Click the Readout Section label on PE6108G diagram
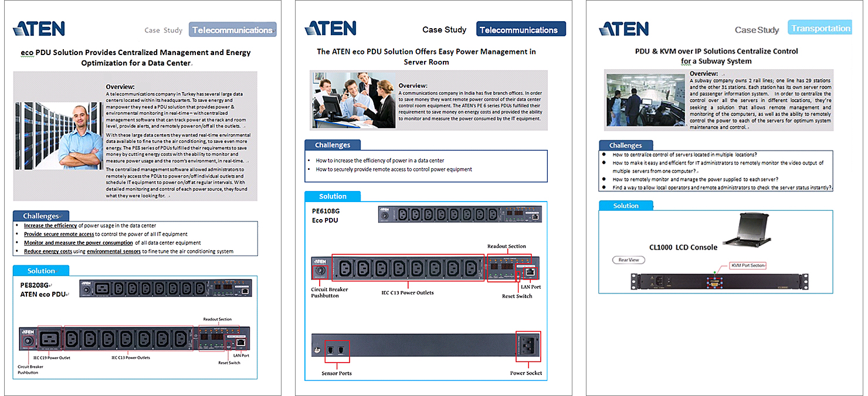The image size is (868, 396). coord(507,246)
